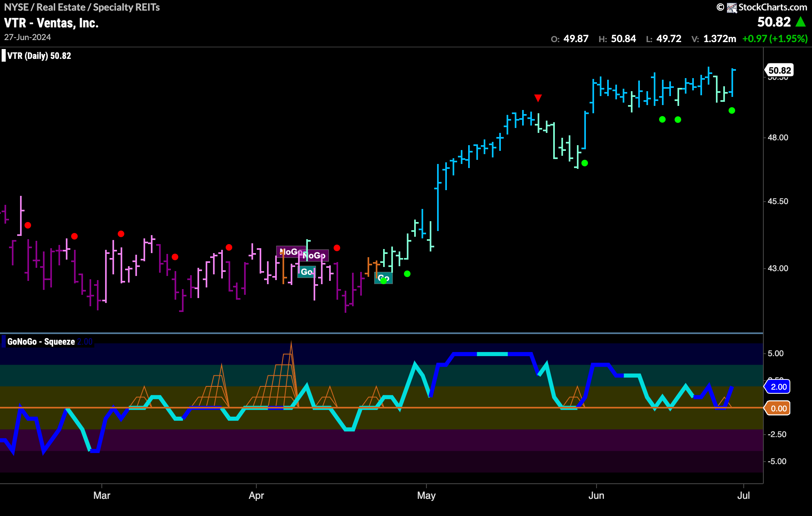Viewport: 812px width, 516px height.
Task: Click the date '27-Jun-2024'
Action: (x=27, y=37)
